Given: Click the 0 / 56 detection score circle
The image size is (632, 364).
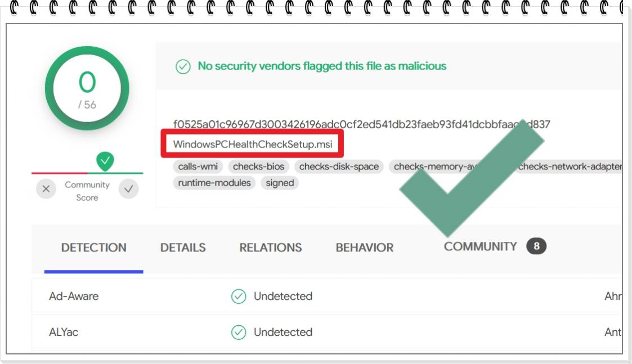Looking at the screenshot, I should tap(87, 88).
